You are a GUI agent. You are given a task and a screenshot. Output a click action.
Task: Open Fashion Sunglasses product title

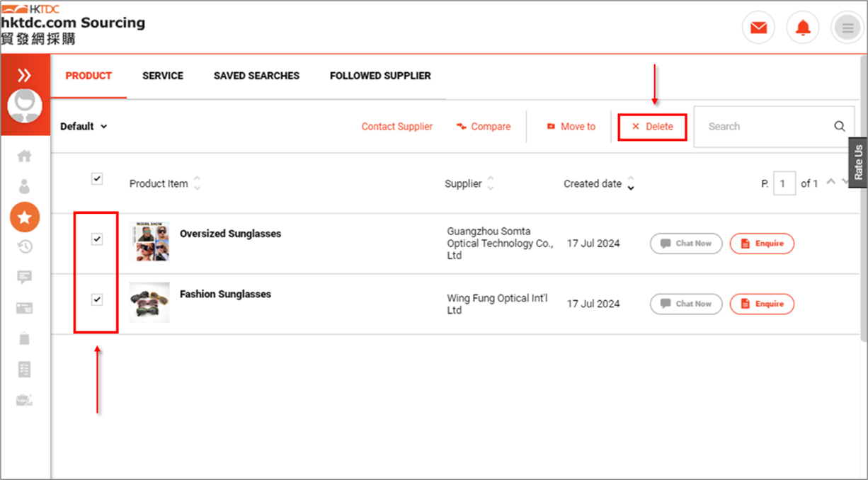(225, 294)
